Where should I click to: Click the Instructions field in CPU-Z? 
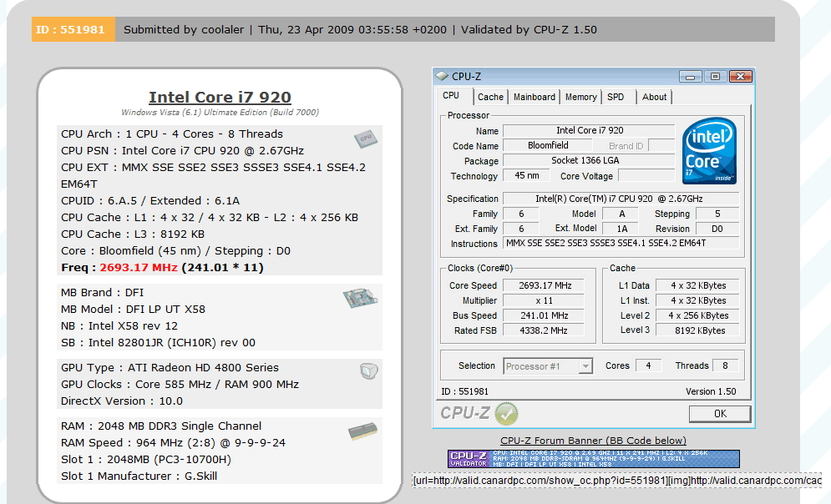(621, 244)
